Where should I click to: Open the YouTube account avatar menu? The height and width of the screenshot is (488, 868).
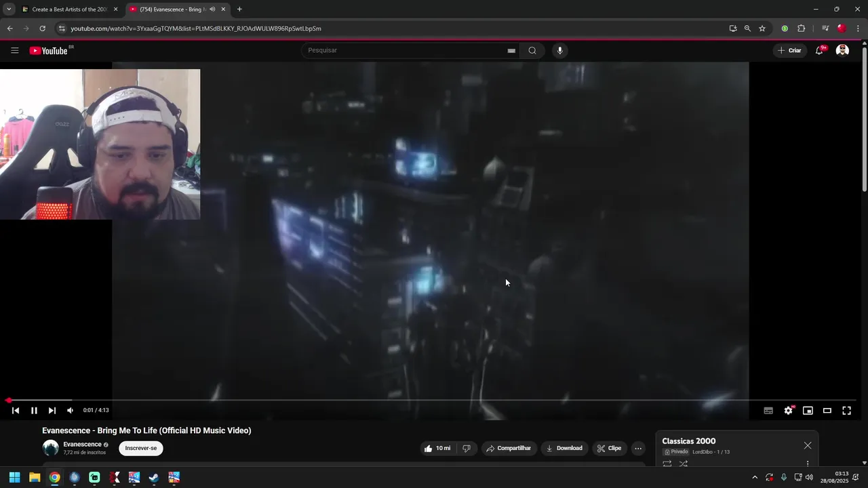(x=842, y=50)
